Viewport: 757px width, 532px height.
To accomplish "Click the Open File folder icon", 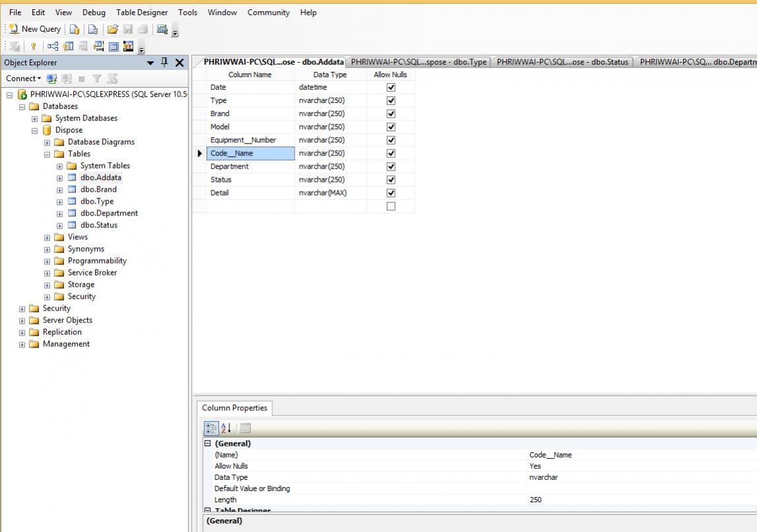I will pos(113,29).
